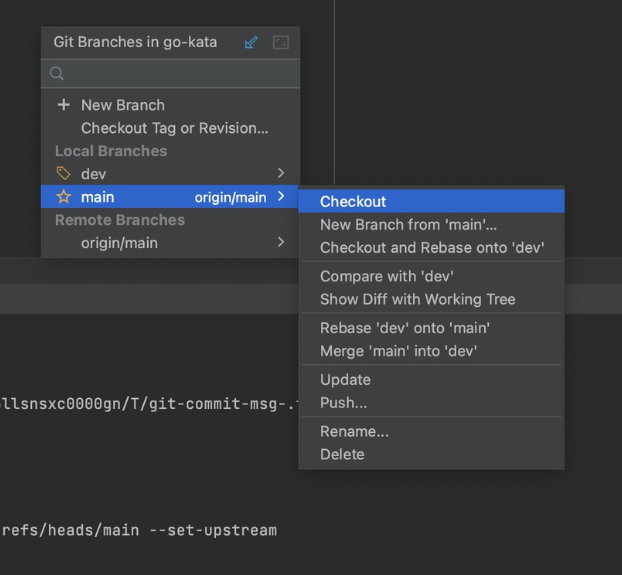Click Compare with 'dev'
This screenshot has height=575, width=622.
(387, 276)
